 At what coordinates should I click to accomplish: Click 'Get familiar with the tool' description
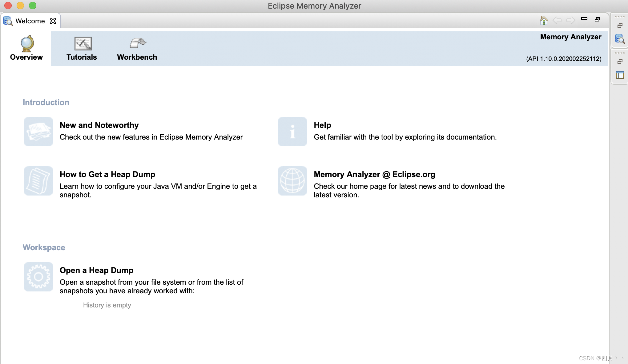[x=405, y=137]
